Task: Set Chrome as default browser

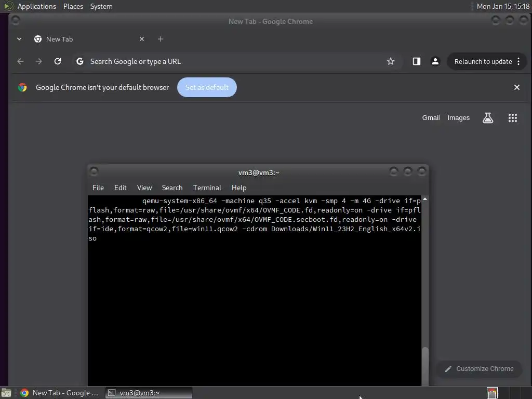Action: coord(207,87)
